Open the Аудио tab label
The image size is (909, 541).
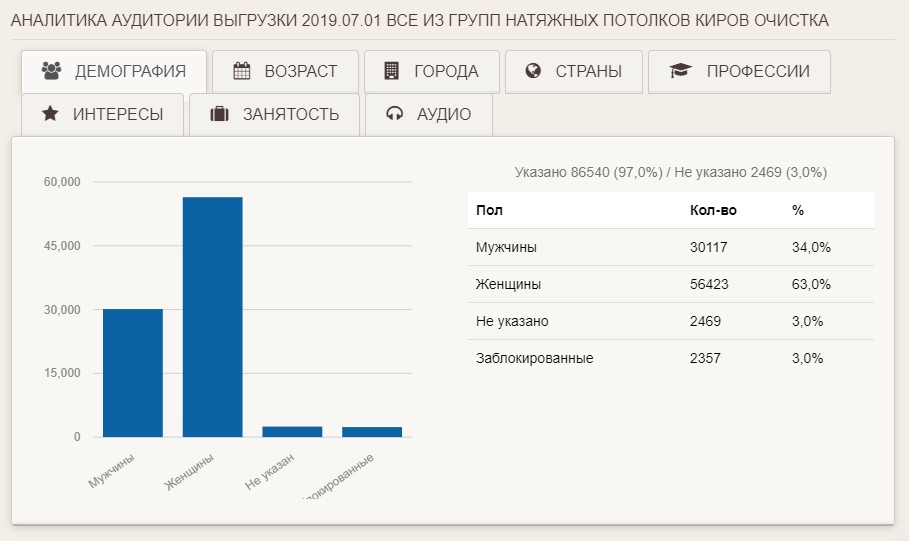click(x=444, y=114)
